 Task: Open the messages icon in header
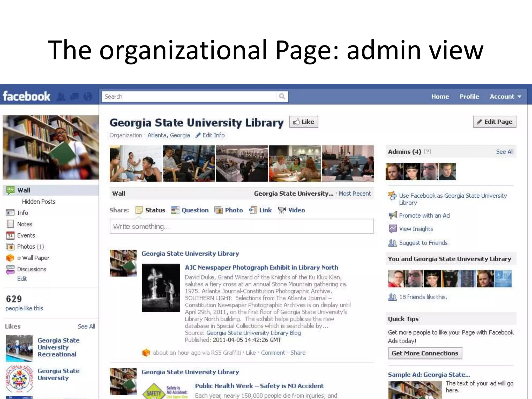coord(75,97)
